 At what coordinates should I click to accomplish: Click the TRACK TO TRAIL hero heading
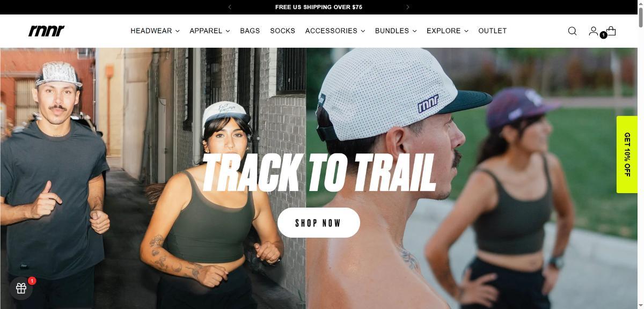pyautogui.click(x=319, y=172)
